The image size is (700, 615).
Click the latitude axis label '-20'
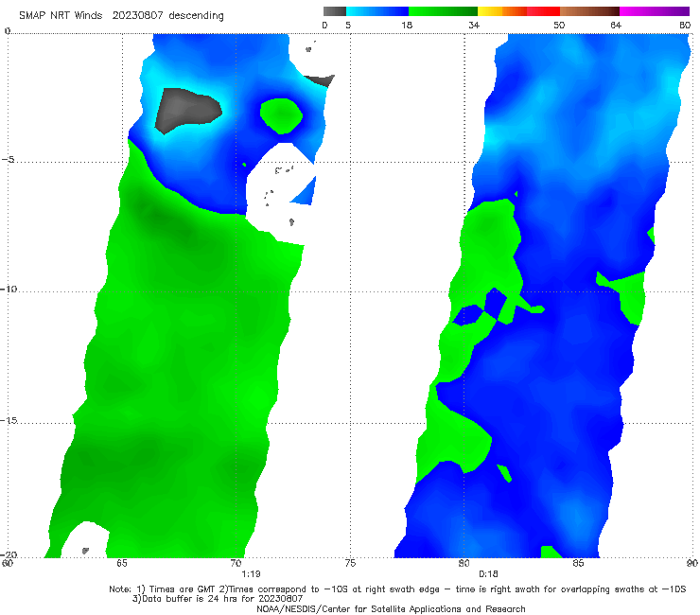pyautogui.click(x=9, y=554)
